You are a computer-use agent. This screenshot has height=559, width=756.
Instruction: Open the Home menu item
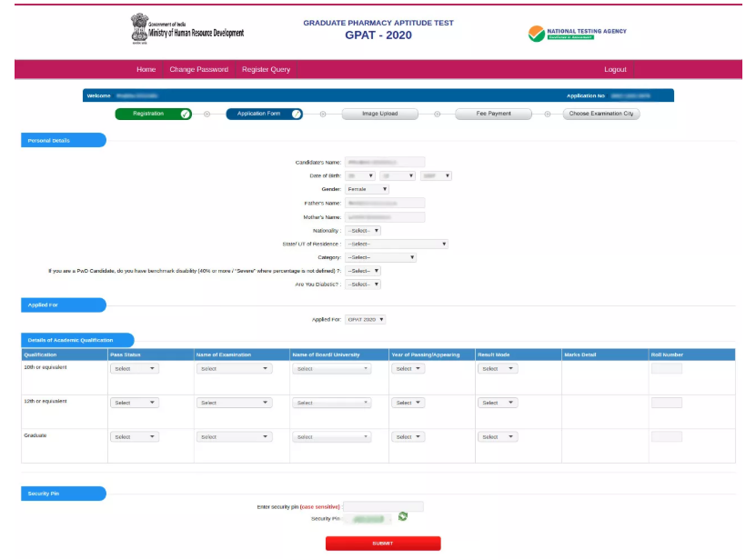pyautogui.click(x=146, y=70)
